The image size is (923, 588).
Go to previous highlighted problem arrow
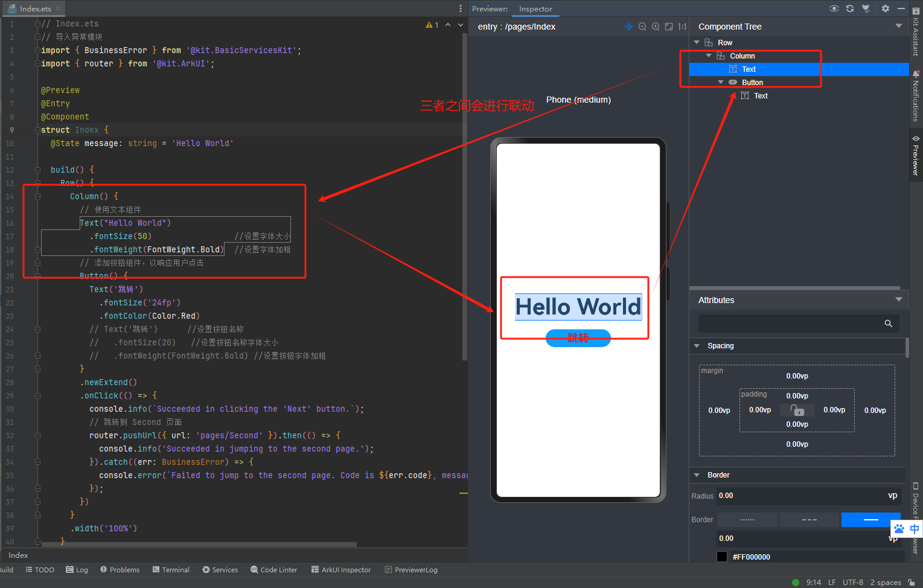448,25
